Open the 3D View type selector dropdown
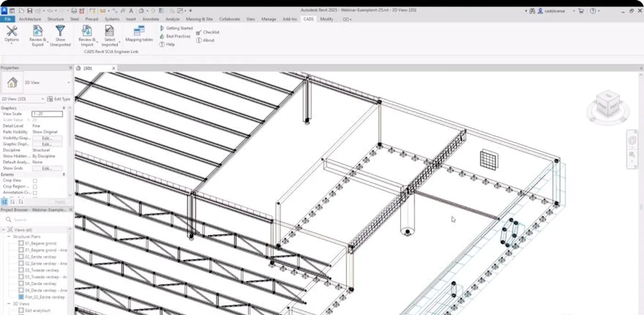644x315 pixels. (x=69, y=82)
